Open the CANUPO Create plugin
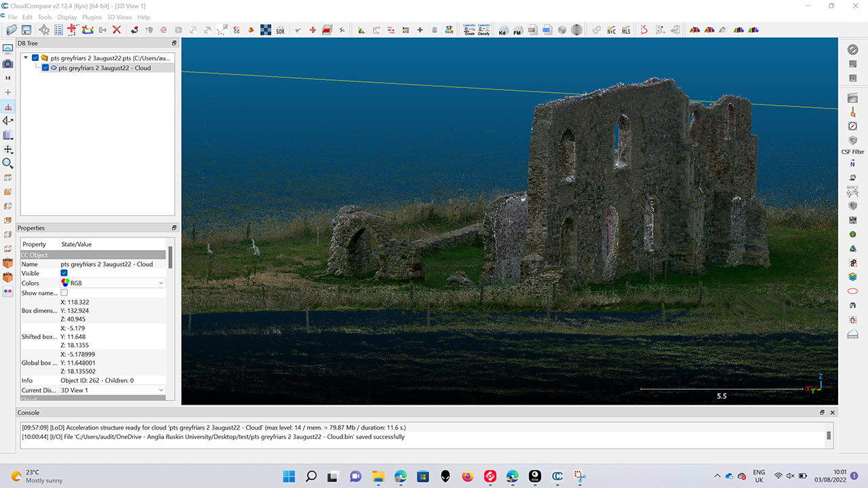 469,30
